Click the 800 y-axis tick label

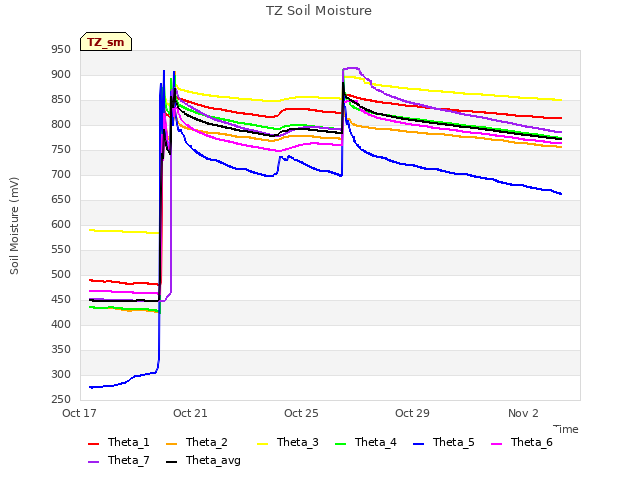(61, 124)
